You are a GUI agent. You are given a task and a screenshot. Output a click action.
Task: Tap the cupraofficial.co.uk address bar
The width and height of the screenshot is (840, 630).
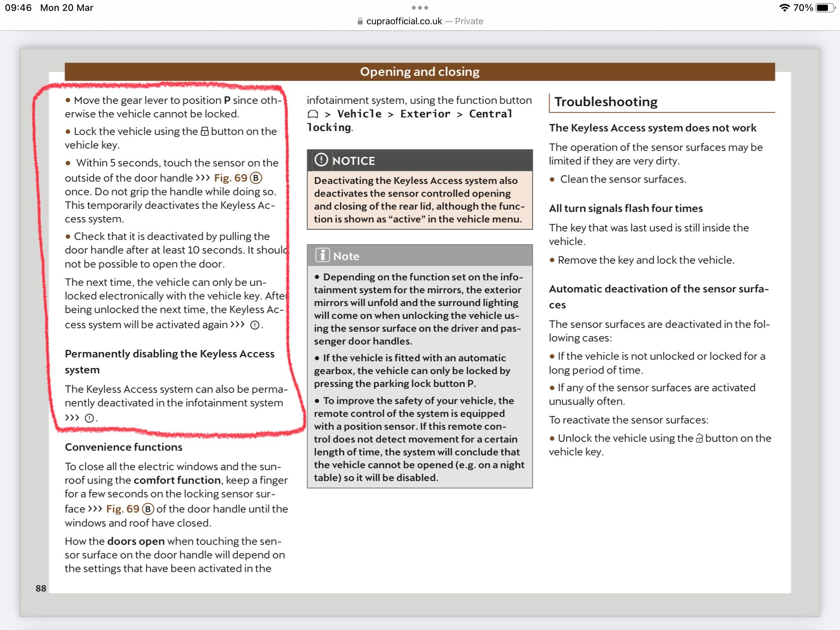click(x=404, y=21)
